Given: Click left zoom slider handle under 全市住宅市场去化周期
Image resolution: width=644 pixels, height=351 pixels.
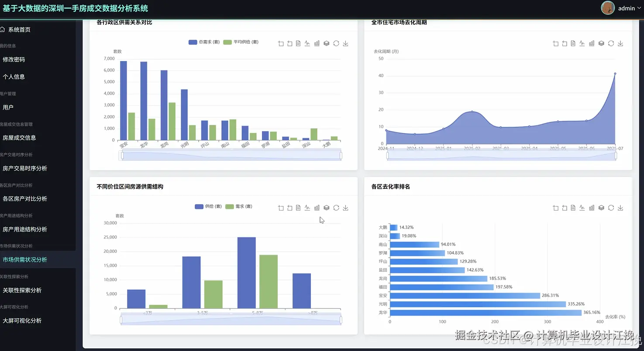Looking at the screenshot, I should pyautogui.click(x=387, y=156).
